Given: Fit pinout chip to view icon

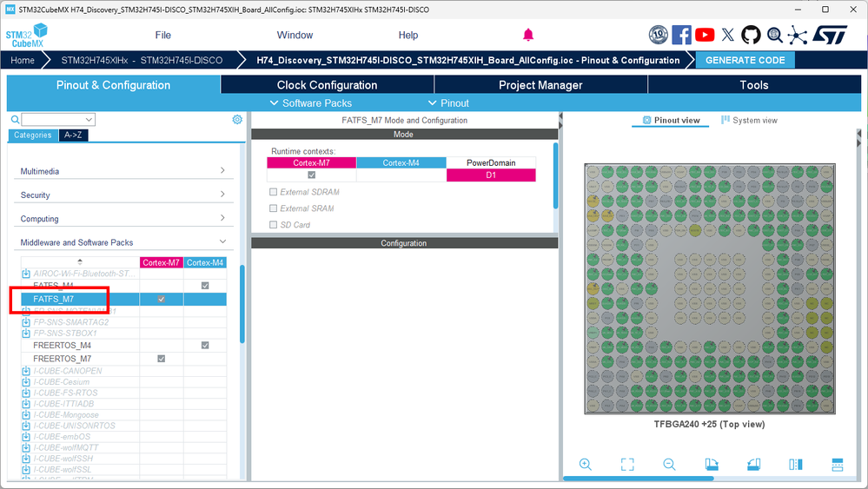Looking at the screenshot, I should (x=627, y=464).
